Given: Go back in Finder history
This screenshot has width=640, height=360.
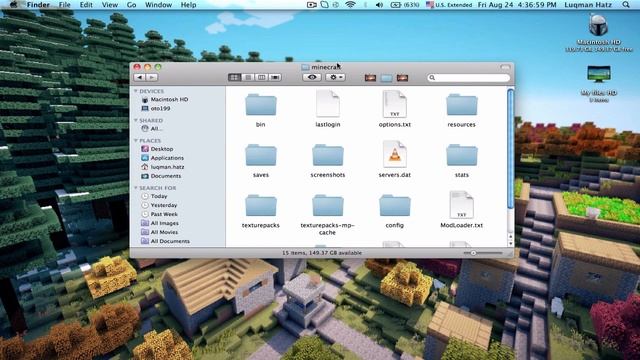Looking at the screenshot, I should [140, 77].
